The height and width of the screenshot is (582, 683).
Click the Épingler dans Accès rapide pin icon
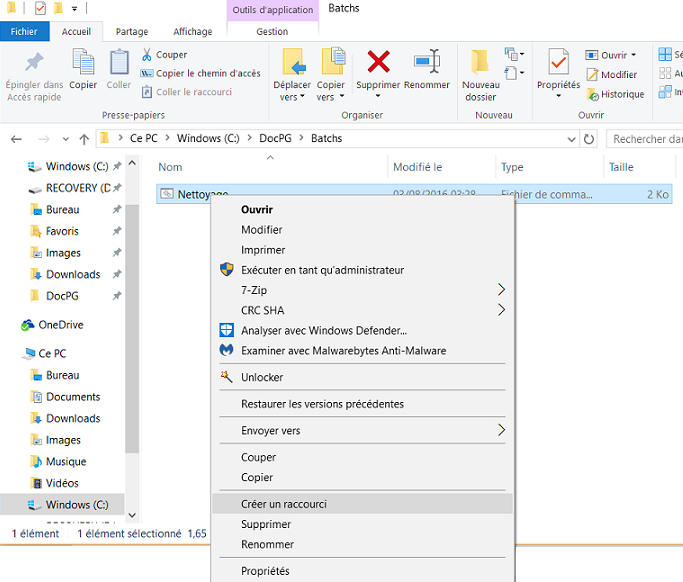pos(34,62)
